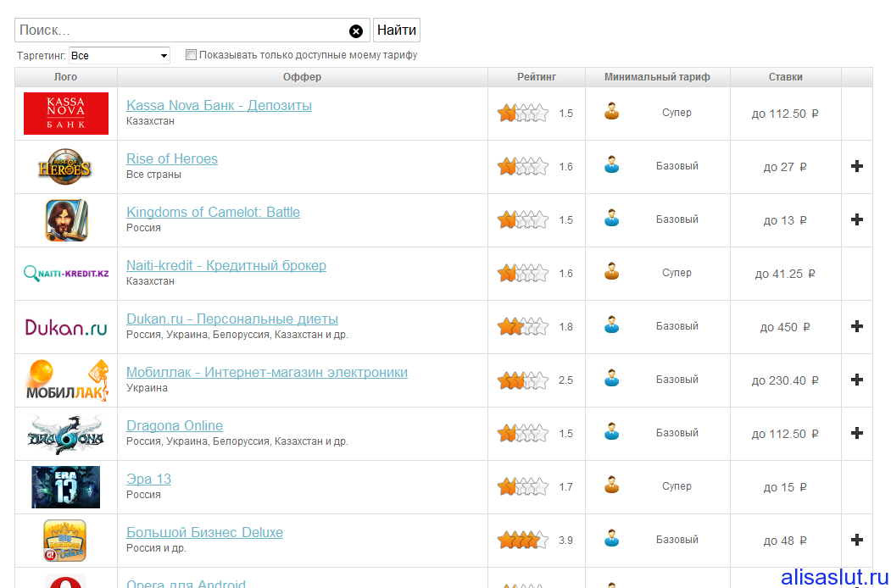Viewport: 891px width, 588px height.
Task: Open the Dragona Online offer link
Action: click(x=175, y=425)
